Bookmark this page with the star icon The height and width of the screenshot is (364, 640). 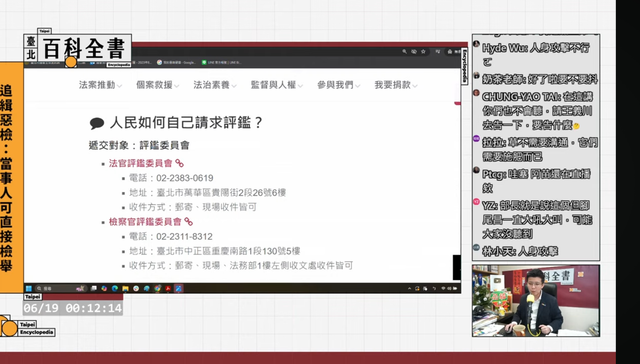pyautogui.click(x=423, y=52)
